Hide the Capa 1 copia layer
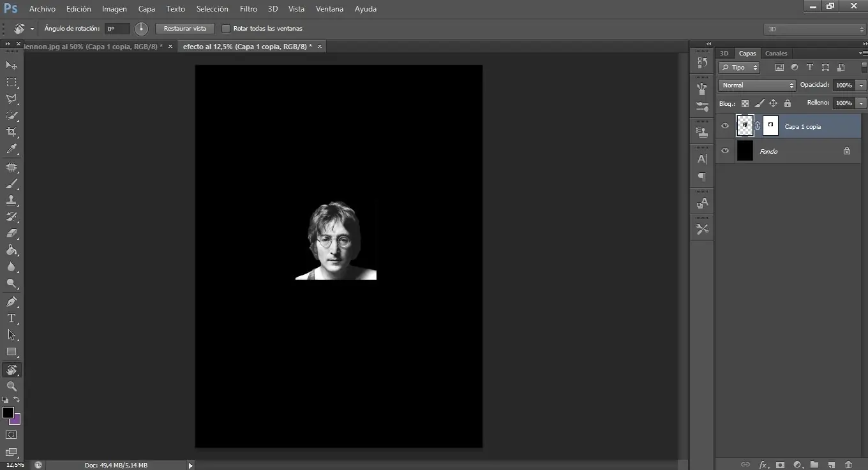 (x=724, y=126)
